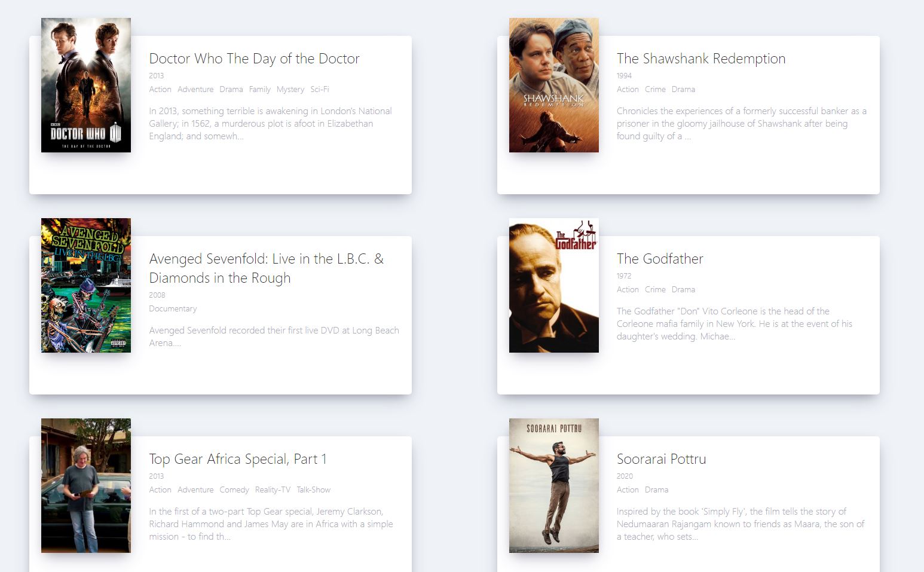This screenshot has height=572, width=924.
Task: Select the Family genre tag on Doctor Who
Action: [260, 89]
